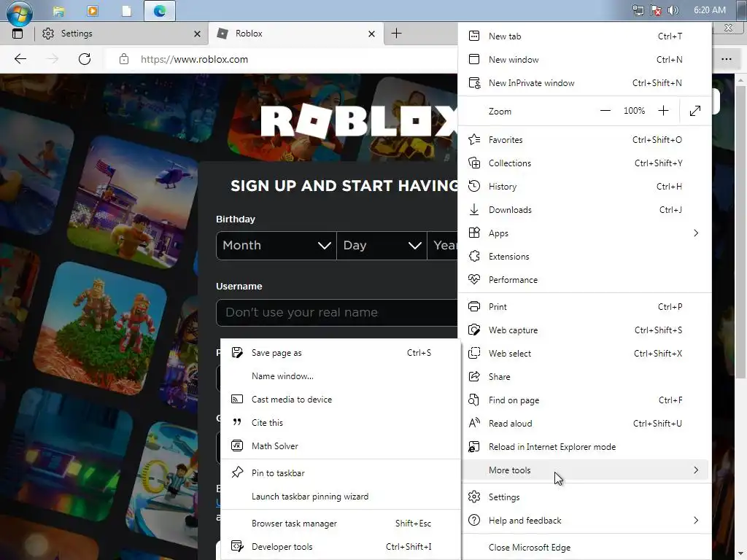Click the clock showing 6:20 AM
747x560 pixels.
(709, 10)
